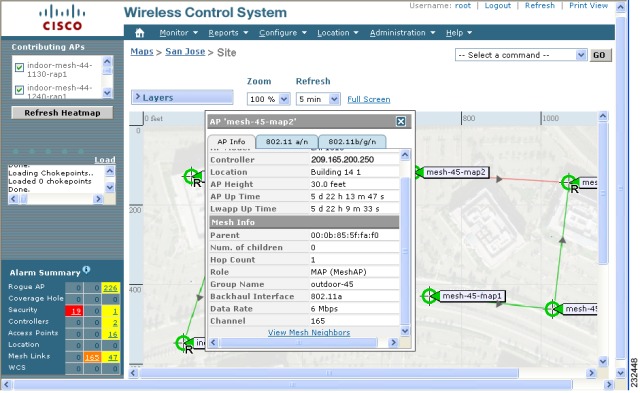Viewport: 640px width, 393px height.
Task: Open the orange Mesh Links alarm count 165
Action: pos(92,357)
